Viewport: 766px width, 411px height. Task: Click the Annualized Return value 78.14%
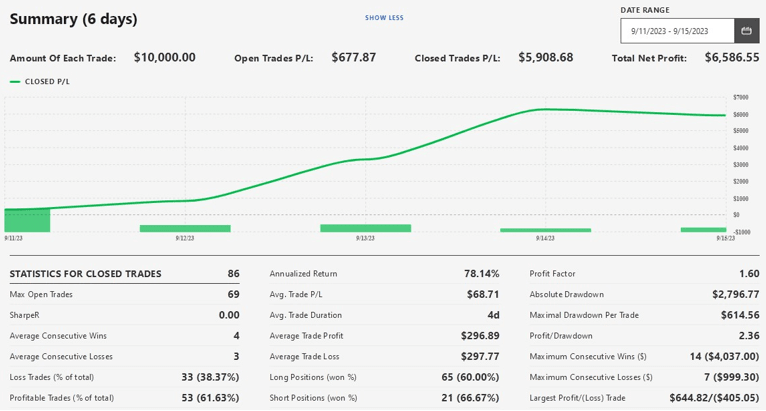tap(481, 274)
